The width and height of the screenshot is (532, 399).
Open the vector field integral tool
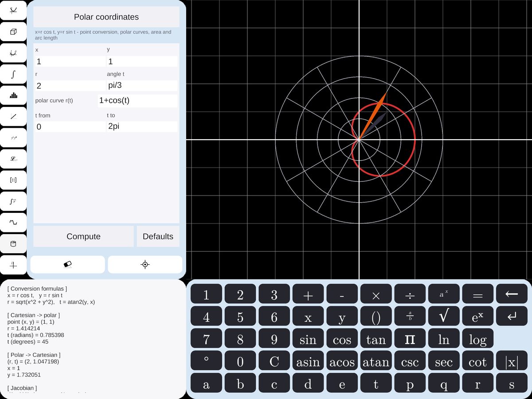point(13,202)
